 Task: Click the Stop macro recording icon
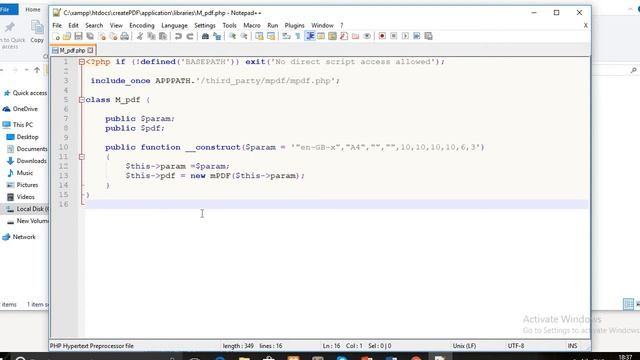393,36
